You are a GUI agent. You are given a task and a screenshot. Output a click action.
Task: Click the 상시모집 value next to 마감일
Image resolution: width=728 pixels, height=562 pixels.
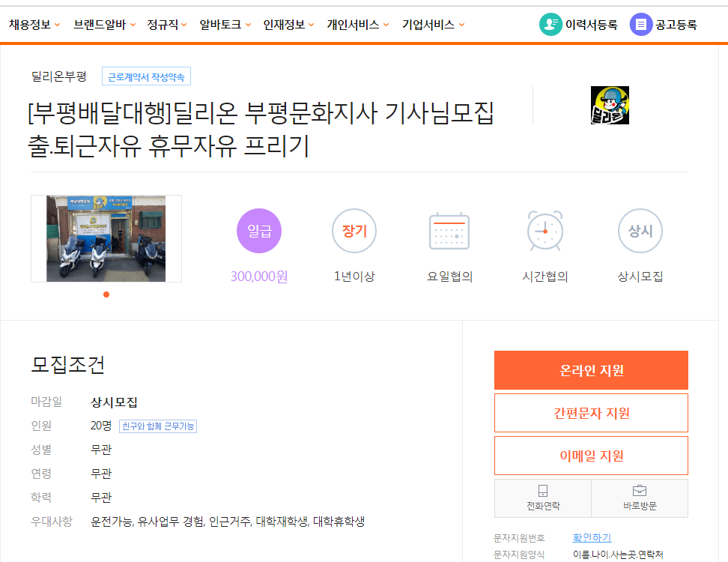(114, 402)
